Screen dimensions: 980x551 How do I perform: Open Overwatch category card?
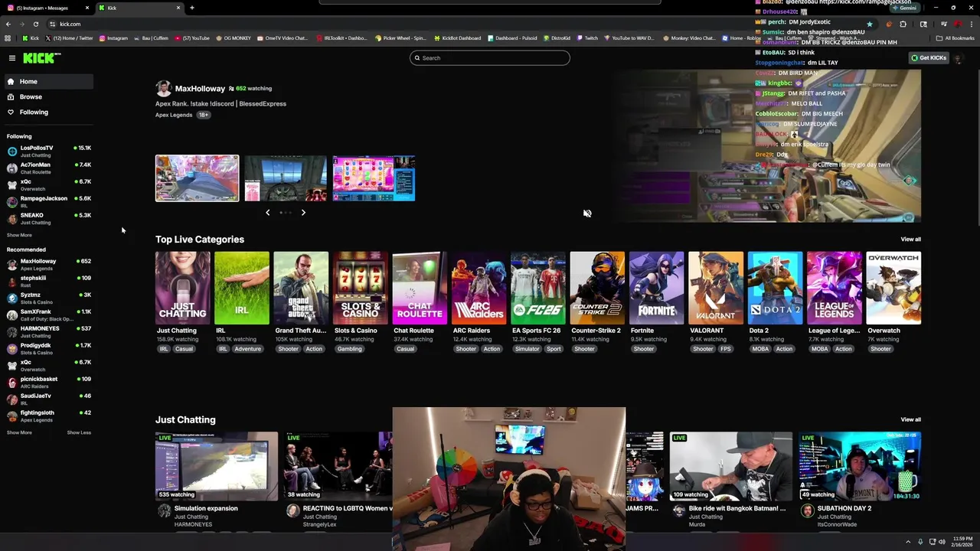(x=893, y=288)
